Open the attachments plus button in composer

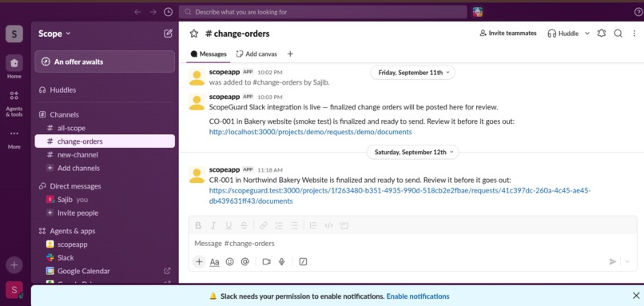(x=199, y=261)
